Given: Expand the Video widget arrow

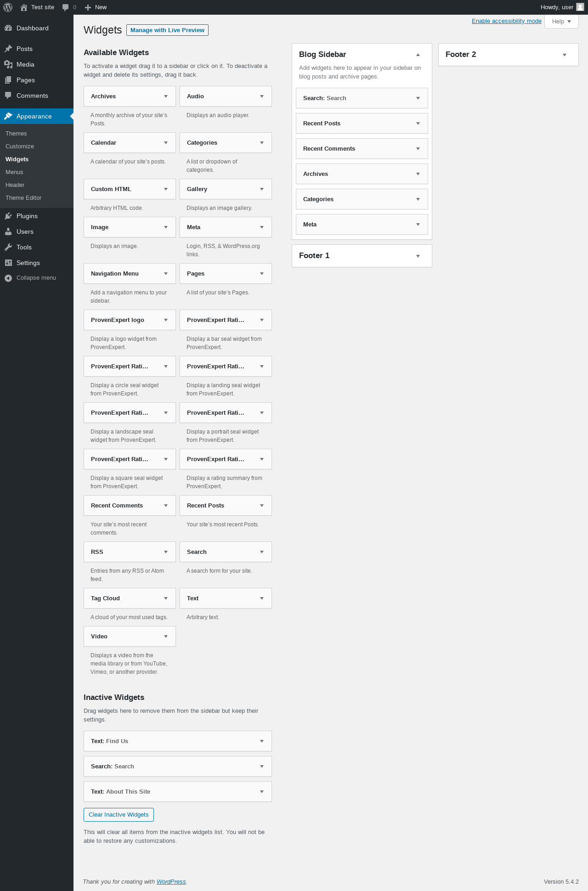Looking at the screenshot, I should coord(166,637).
